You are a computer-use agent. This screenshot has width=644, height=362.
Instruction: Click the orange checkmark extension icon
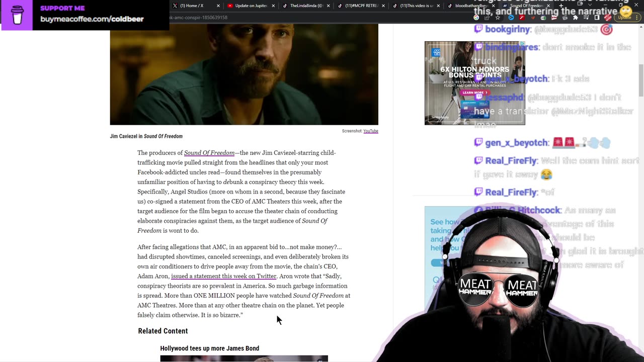[x=533, y=18]
